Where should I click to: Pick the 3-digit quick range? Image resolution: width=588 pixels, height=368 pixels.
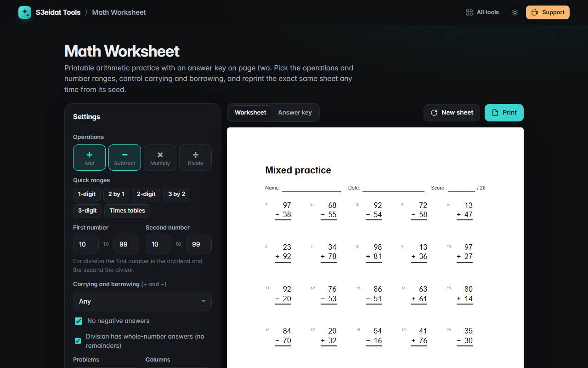(87, 211)
